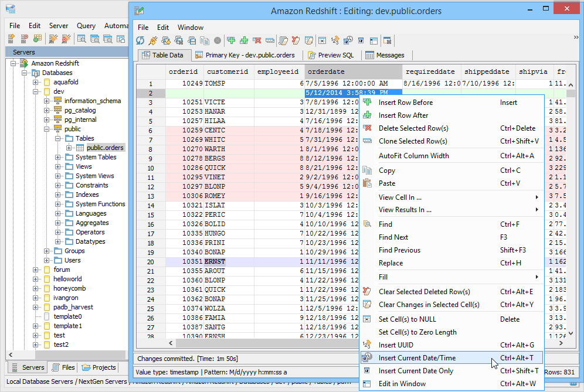584x392 pixels.
Task: Open the Server menu in main window
Action: coord(59,26)
